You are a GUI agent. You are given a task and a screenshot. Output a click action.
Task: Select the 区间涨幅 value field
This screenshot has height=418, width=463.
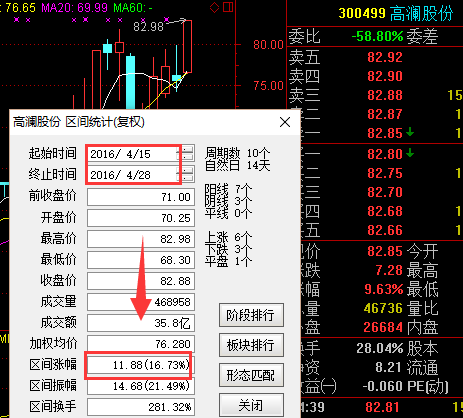pos(141,365)
